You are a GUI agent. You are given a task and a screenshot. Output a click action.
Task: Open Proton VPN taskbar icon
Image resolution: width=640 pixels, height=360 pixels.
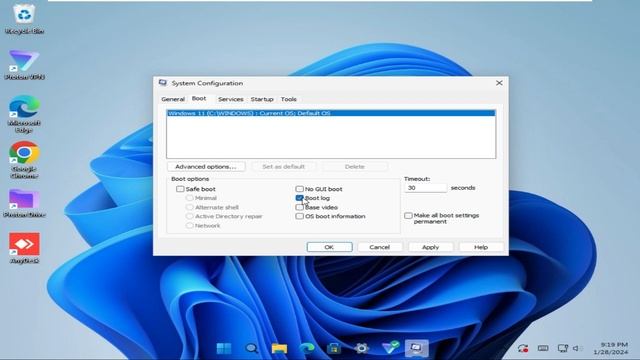390,348
